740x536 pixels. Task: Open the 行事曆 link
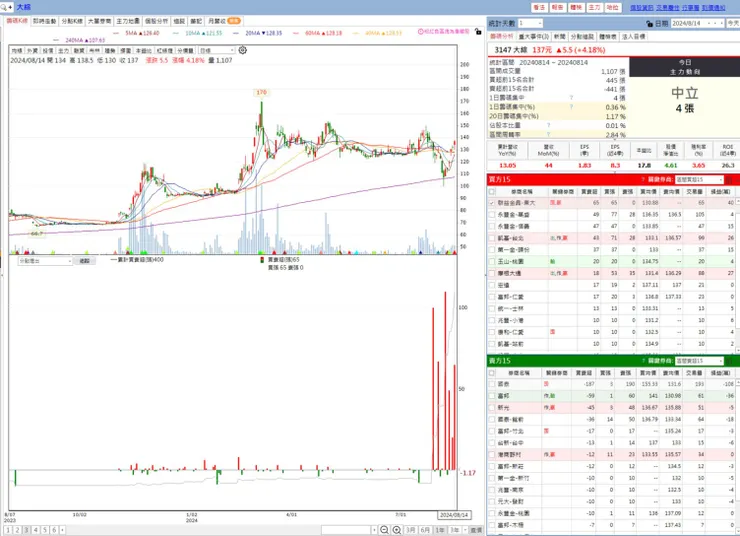point(690,8)
